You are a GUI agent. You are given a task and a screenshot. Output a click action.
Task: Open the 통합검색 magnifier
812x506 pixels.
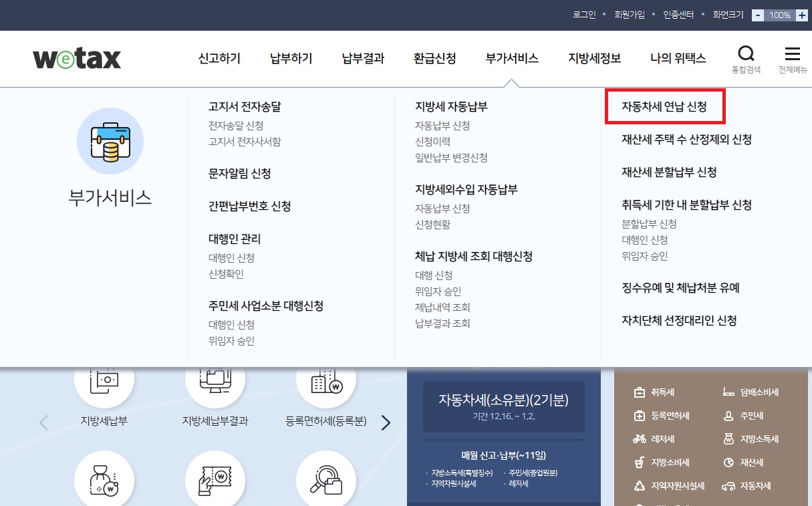coord(747,53)
